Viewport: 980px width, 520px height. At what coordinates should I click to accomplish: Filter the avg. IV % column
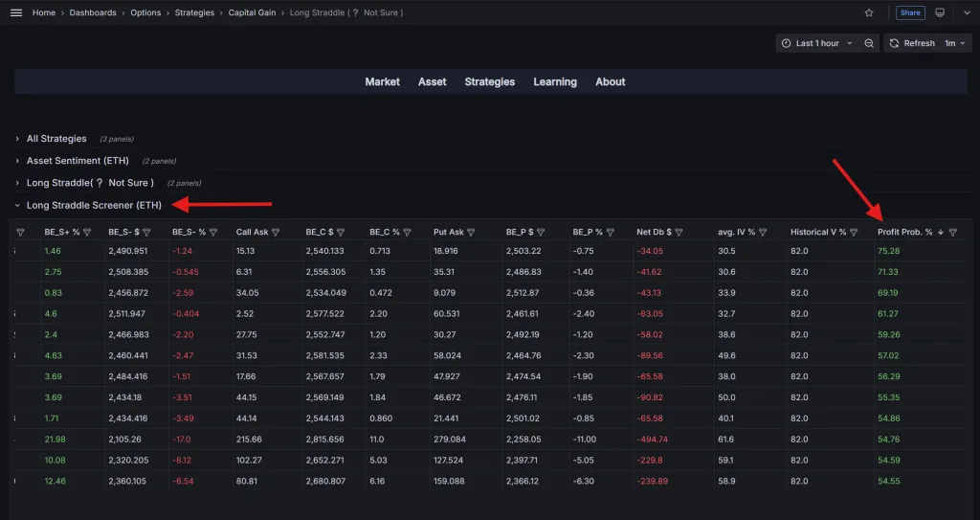click(763, 232)
